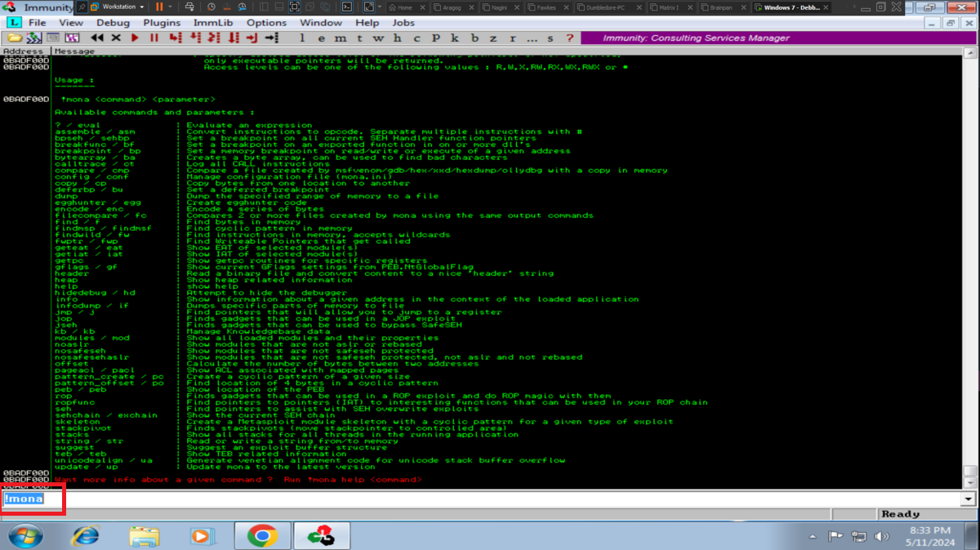Click the VMware orange pause VM button
980x550 pixels.
tap(160, 7)
